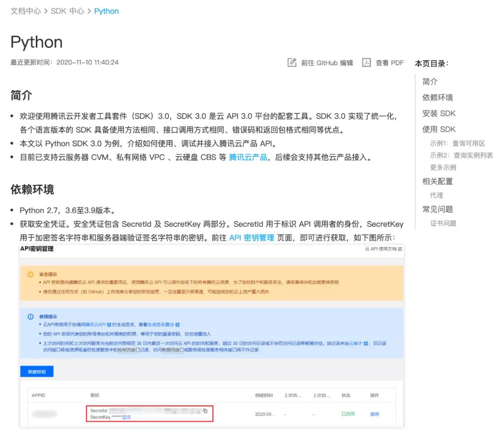Viewport: 504px width, 433px height.
Task: Click the PDF document icon
Action: [x=366, y=63]
